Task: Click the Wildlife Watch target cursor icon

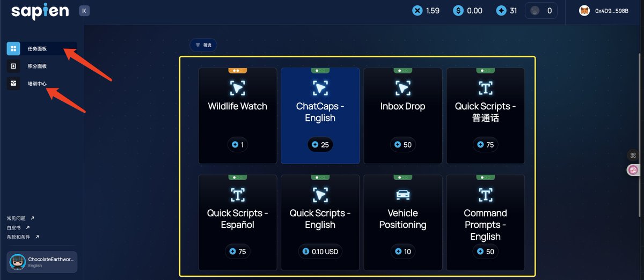Action: point(238,87)
